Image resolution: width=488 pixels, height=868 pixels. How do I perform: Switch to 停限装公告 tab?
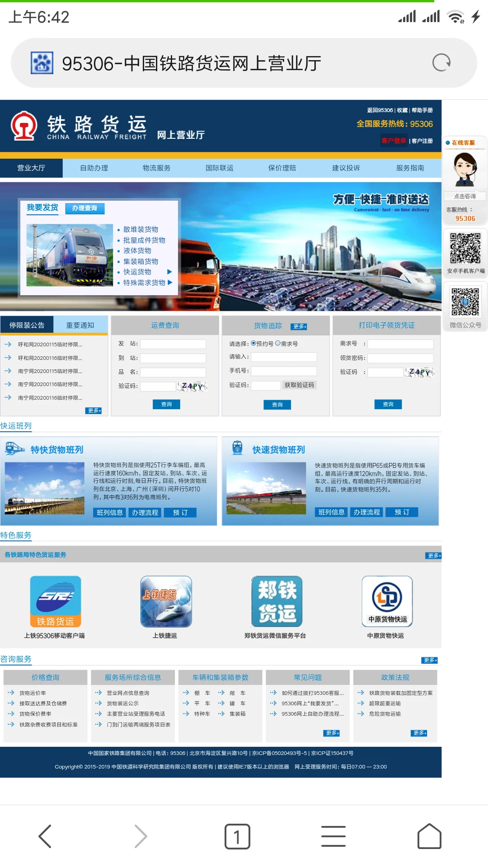27,325
